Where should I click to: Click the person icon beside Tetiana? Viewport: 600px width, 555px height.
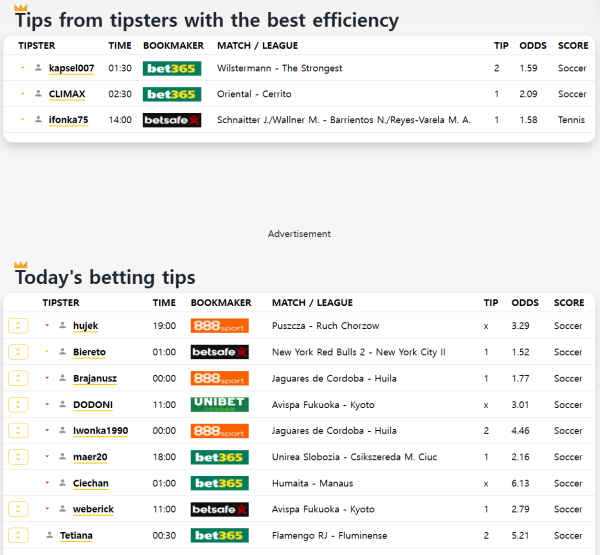[50, 535]
